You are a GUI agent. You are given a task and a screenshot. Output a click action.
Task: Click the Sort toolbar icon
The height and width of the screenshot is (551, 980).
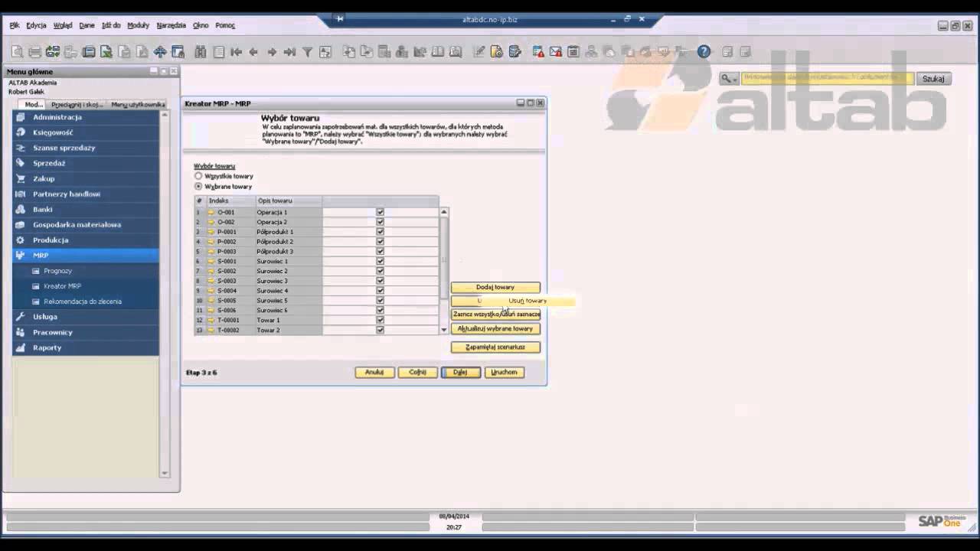(x=325, y=52)
